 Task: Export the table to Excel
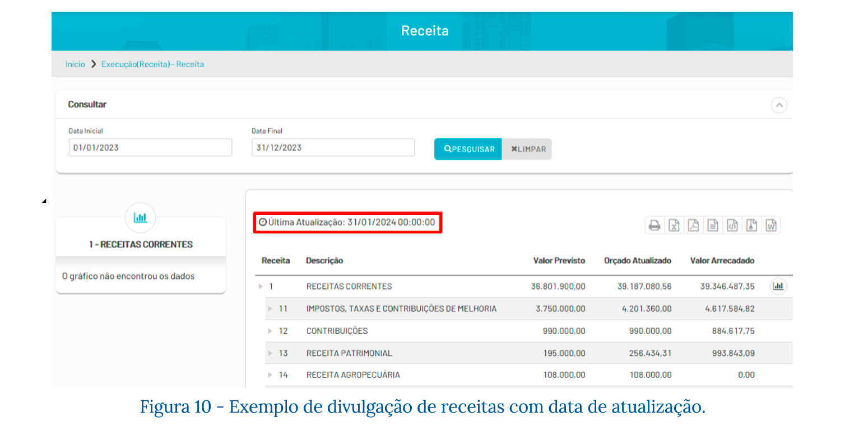point(674,226)
